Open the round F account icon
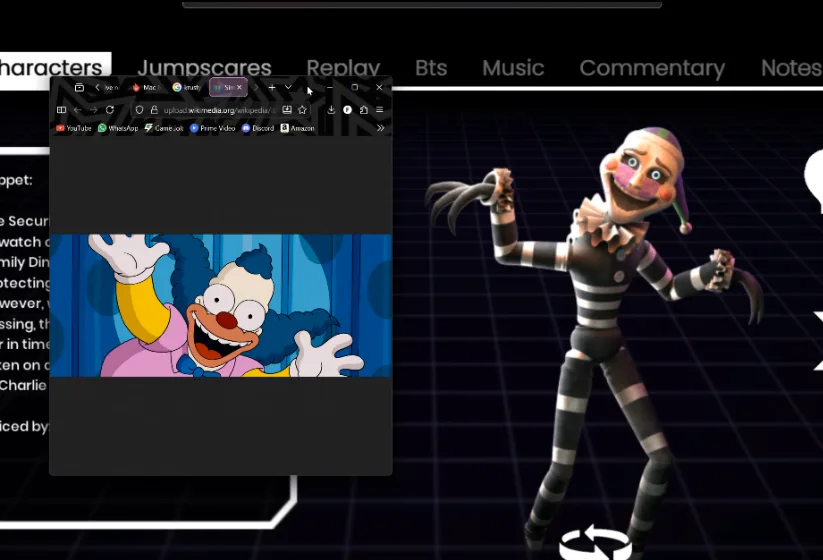 click(347, 110)
